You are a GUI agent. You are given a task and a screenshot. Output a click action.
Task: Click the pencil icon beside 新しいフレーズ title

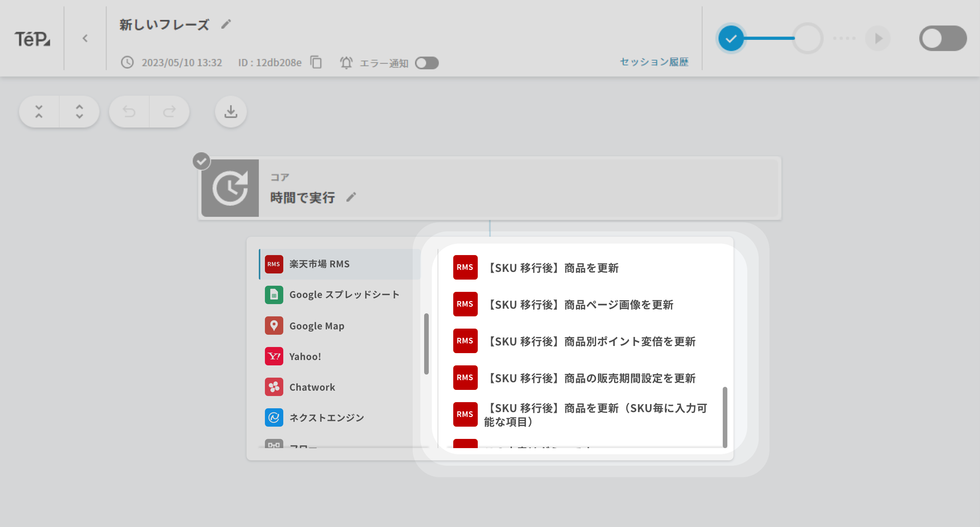(x=226, y=24)
